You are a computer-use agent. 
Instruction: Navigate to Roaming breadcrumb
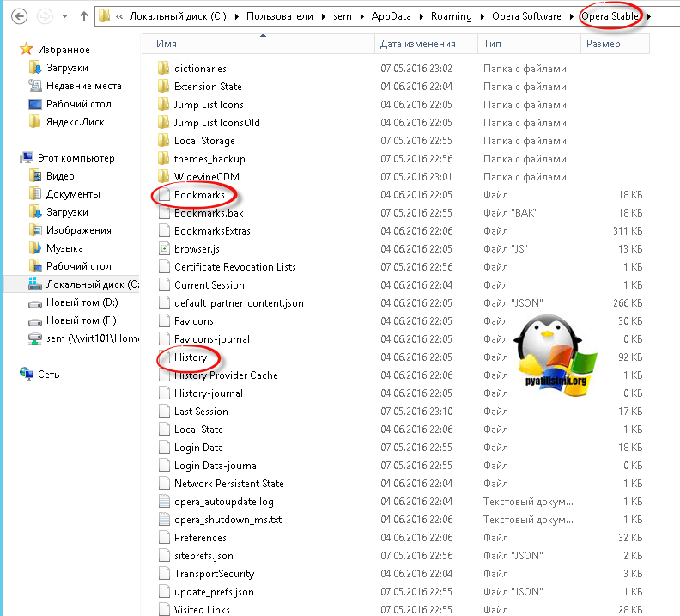(452, 16)
